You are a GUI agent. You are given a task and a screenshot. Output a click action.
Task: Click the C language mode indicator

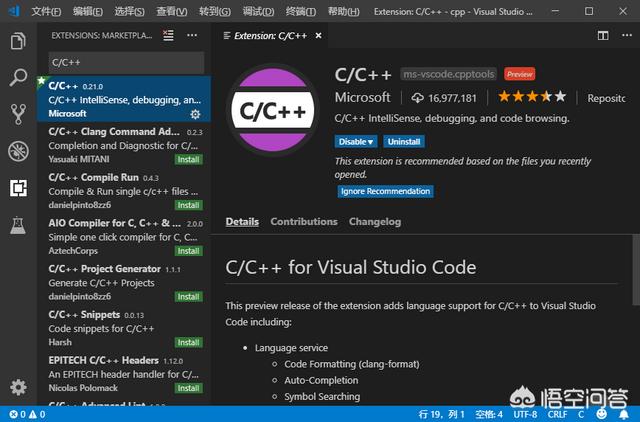point(580,415)
